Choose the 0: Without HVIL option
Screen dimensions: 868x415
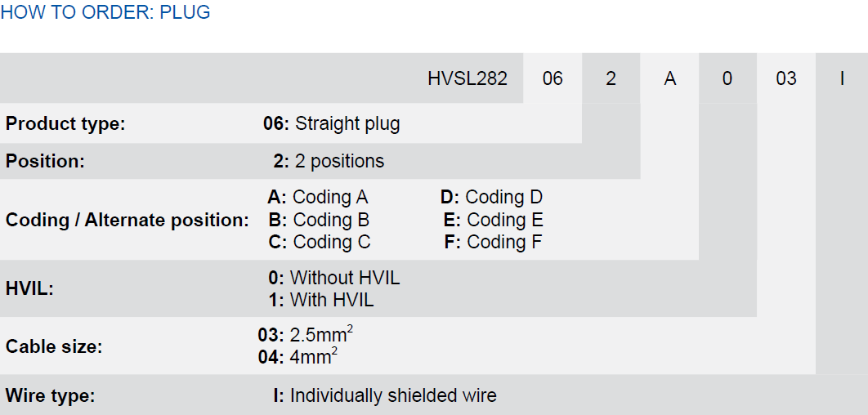click(x=334, y=278)
